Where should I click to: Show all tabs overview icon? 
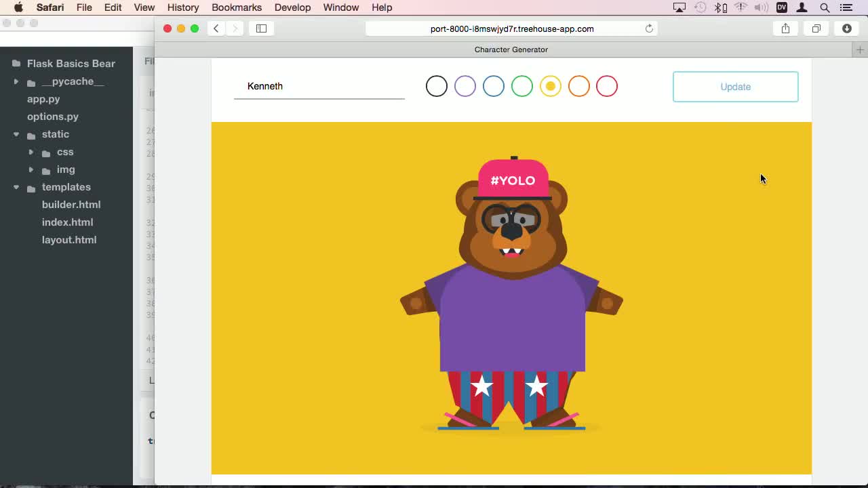click(x=816, y=28)
